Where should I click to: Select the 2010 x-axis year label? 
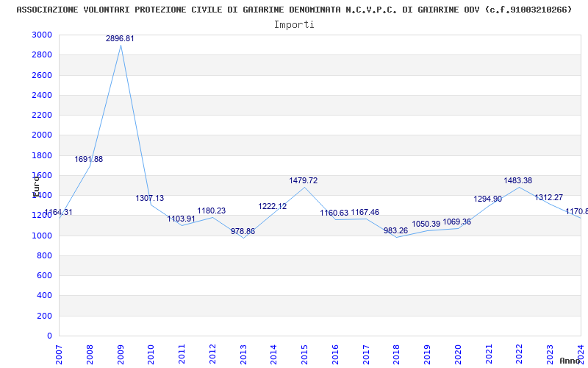coord(151,355)
